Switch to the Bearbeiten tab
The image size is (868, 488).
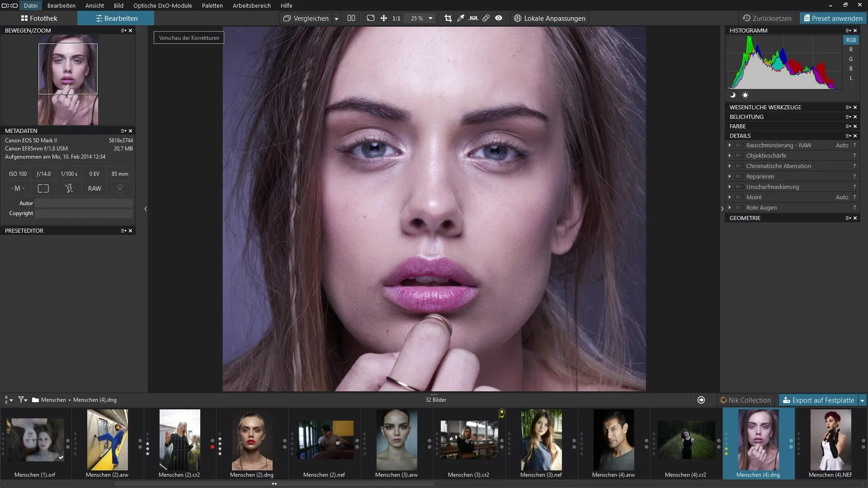pos(116,18)
